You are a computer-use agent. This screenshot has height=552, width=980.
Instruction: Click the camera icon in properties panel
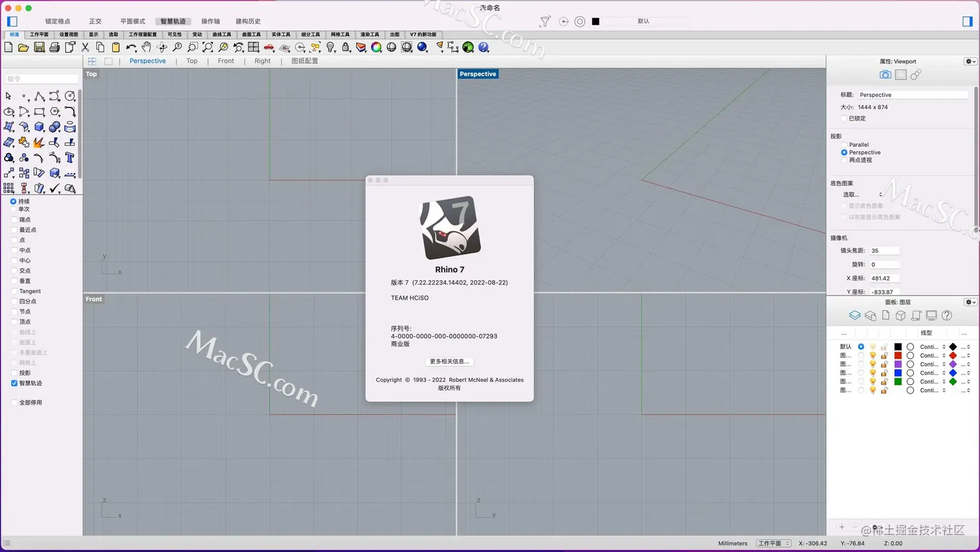(x=885, y=75)
